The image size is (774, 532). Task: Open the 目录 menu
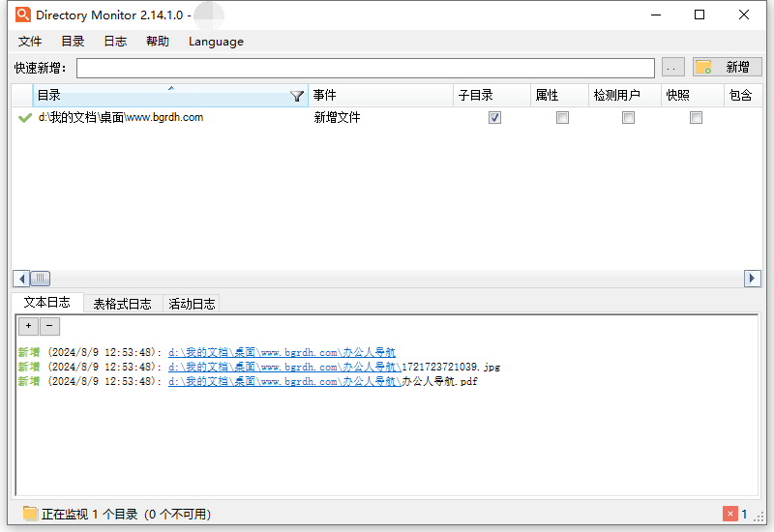tap(73, 42)
